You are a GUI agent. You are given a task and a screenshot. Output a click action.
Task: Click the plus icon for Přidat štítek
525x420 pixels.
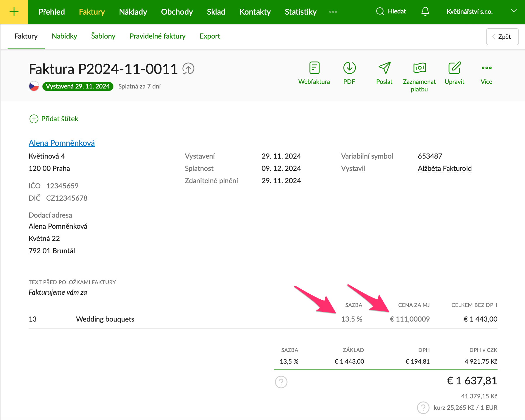[34, 119]
